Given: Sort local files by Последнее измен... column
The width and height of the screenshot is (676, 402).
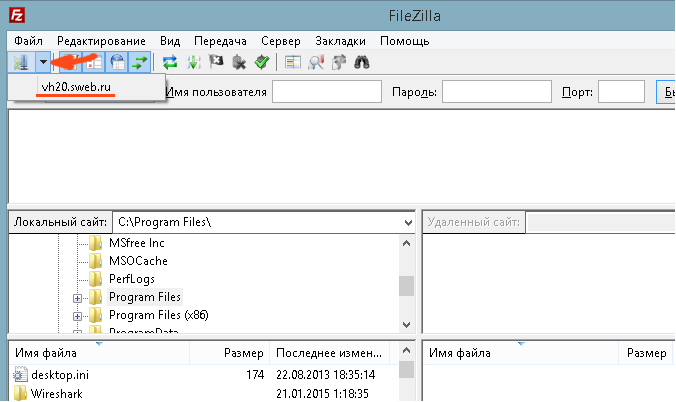Looking at the screenshot, I should [329, 353].
